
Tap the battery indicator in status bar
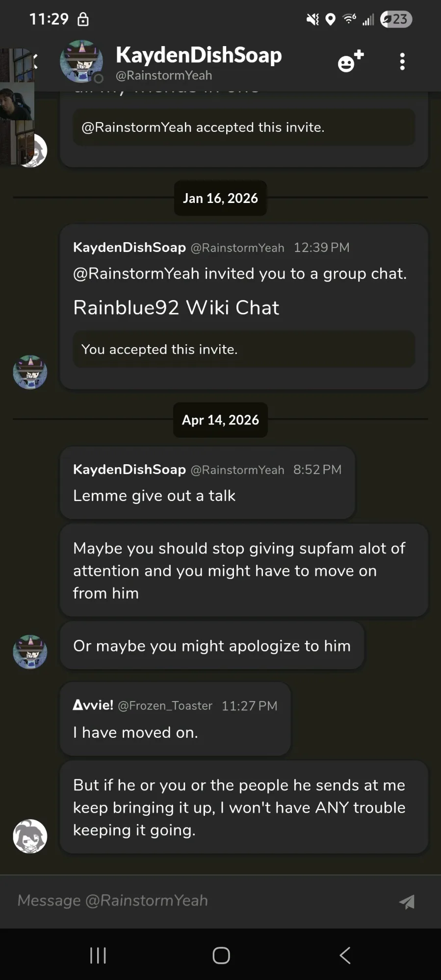pos(396,19)
